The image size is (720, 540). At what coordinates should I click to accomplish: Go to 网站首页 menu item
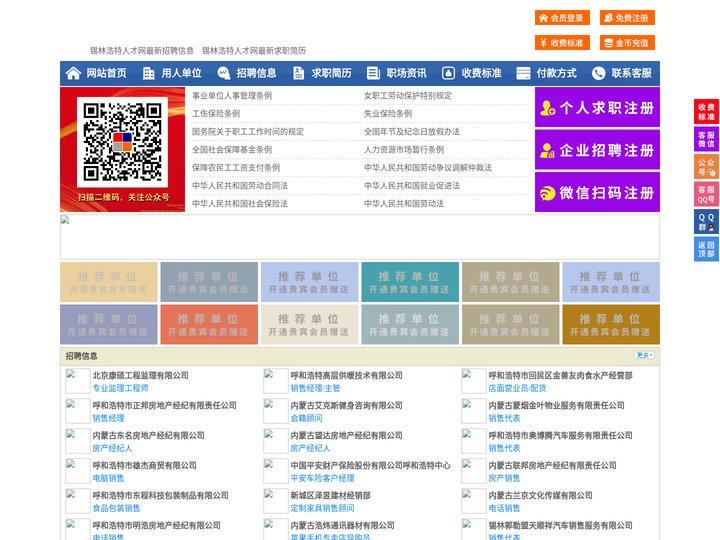pyautogui.click(x=106, y=73)
